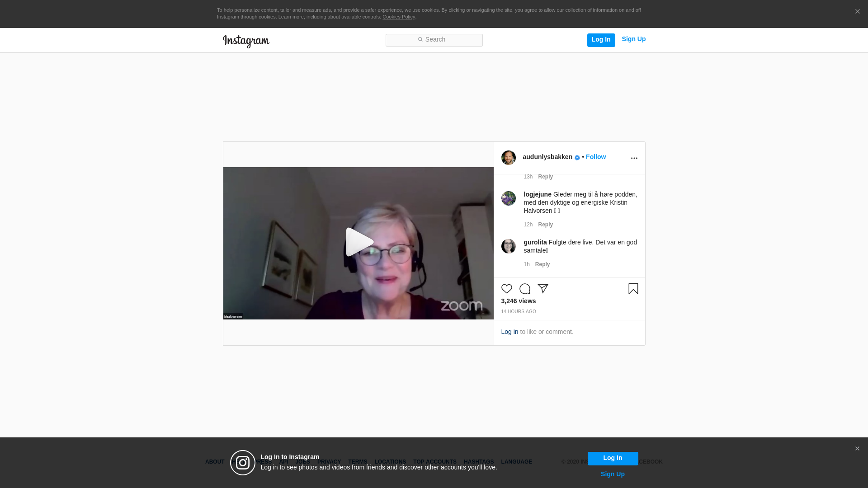The image size is (868, 488).
Task: Open the LANGUAGE footer selector
Action: pyautogui.click(x=517, y=462)
